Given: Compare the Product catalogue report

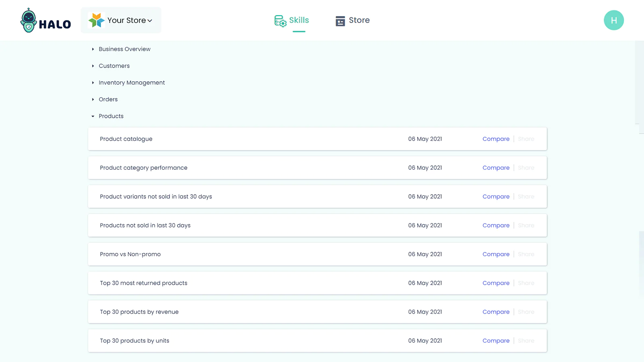Looking at the screenshot, I should point(496,139).
